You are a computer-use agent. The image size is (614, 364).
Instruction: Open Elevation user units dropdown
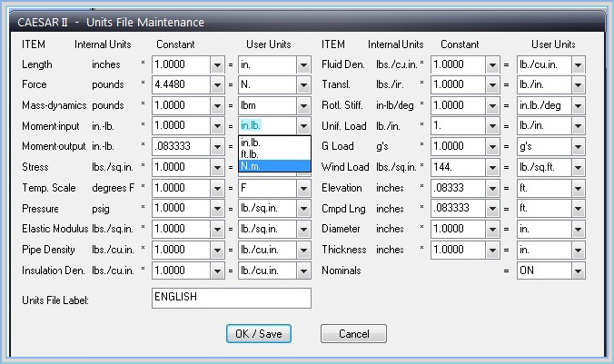click(579, 188)
